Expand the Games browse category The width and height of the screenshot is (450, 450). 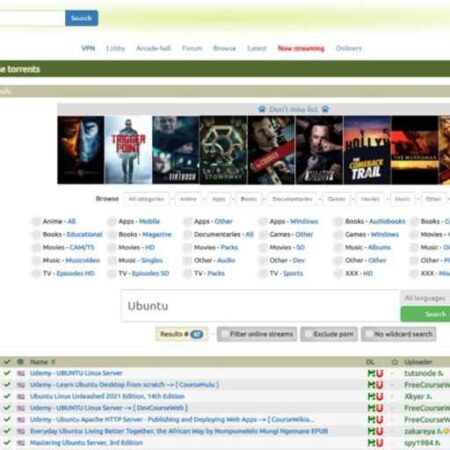pyautogui.click(x=336, y=199)
